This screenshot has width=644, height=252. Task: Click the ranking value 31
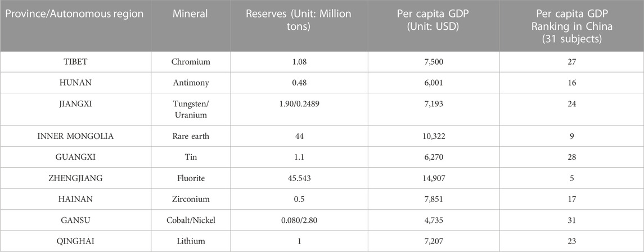click(571, 220)
